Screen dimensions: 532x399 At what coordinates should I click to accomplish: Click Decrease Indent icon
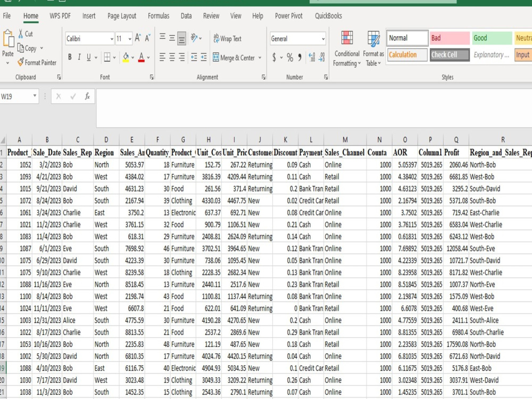(x=194, y=57)
